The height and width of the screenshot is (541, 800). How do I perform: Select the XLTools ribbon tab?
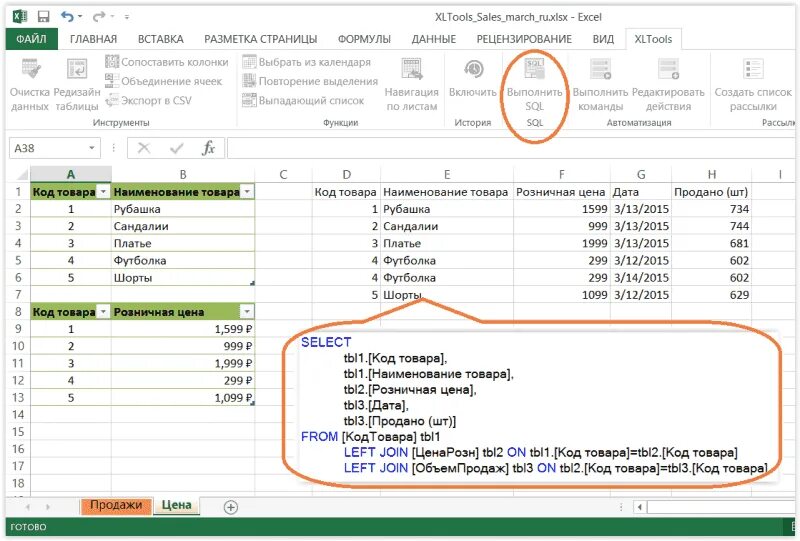pos(653,39)
